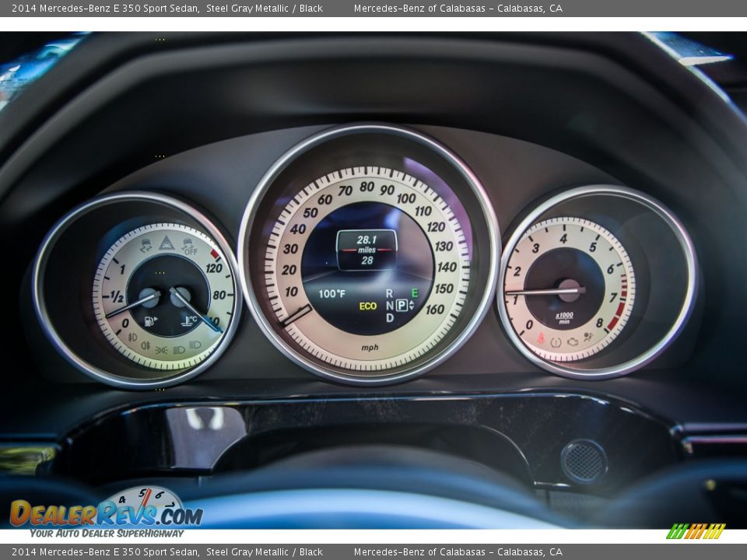Tap the fuel pump icon below the gauge needle

tap(149, 320)
